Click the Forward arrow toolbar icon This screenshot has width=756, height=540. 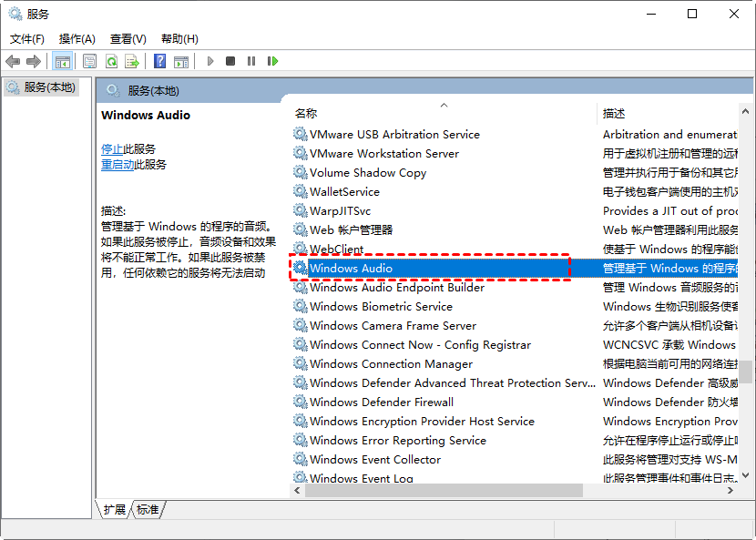[34, 61]
